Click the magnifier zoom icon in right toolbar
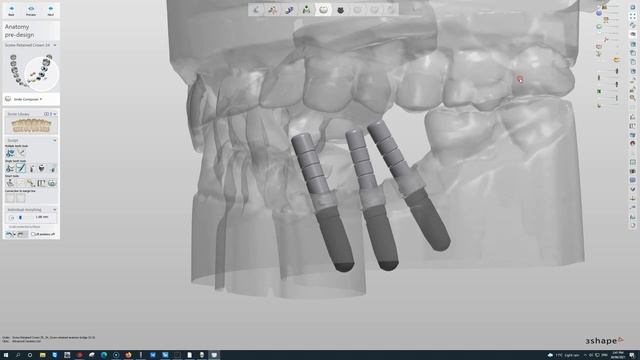 coord(633,98)
